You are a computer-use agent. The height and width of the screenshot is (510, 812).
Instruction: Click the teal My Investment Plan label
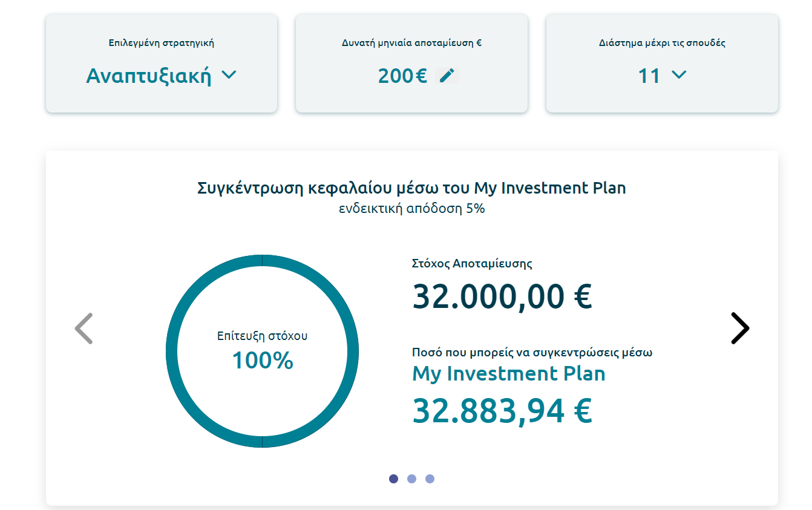pos(508,374)
